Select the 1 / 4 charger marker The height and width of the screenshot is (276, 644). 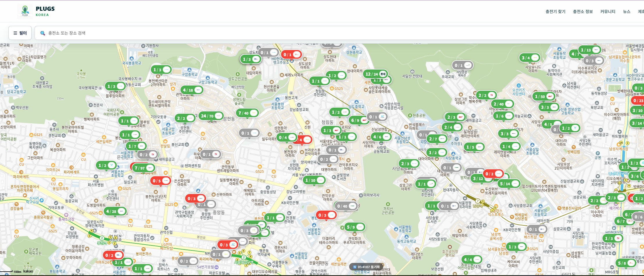point(510,146)
